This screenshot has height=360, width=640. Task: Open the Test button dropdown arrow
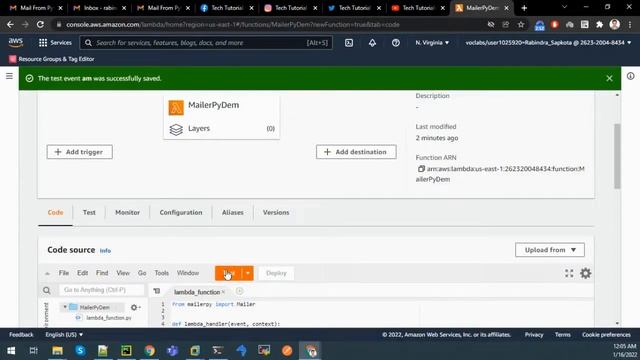pos(248,273)
